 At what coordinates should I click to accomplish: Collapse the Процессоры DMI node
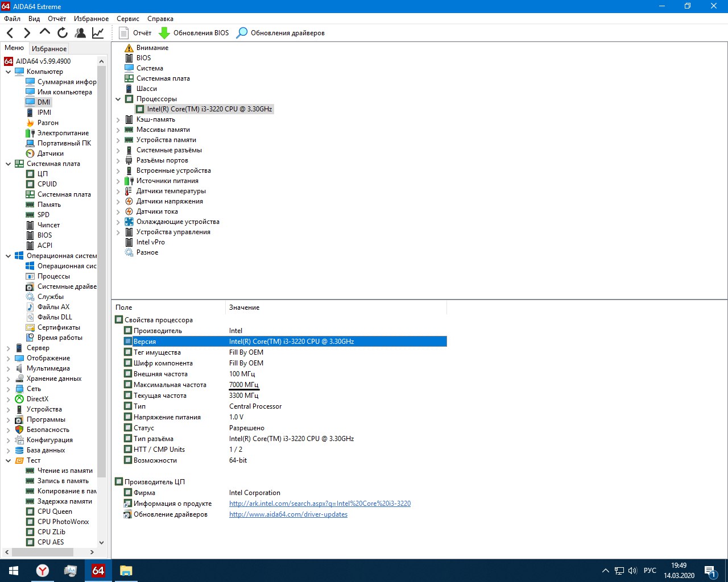pos(118,99)
